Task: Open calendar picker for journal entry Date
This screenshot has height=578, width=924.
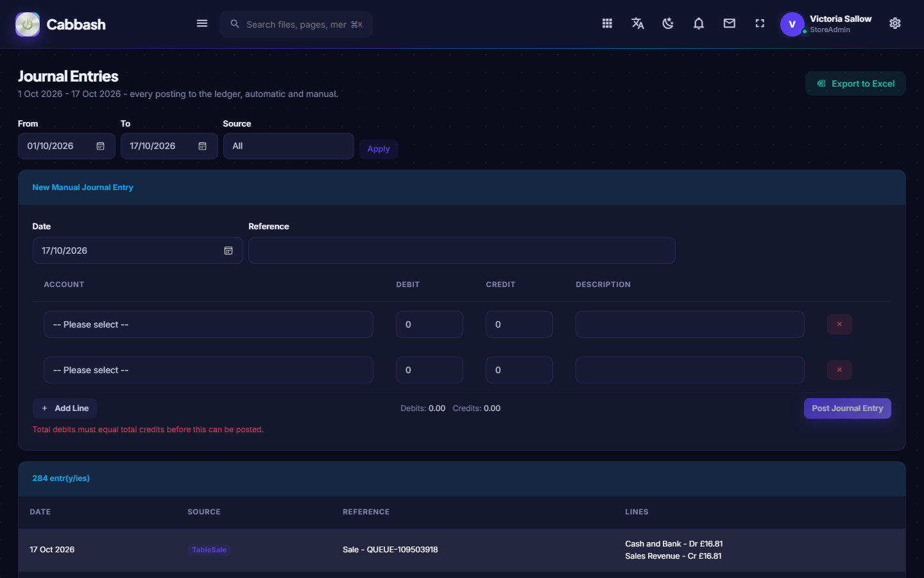Action: [x=228, y=250]
